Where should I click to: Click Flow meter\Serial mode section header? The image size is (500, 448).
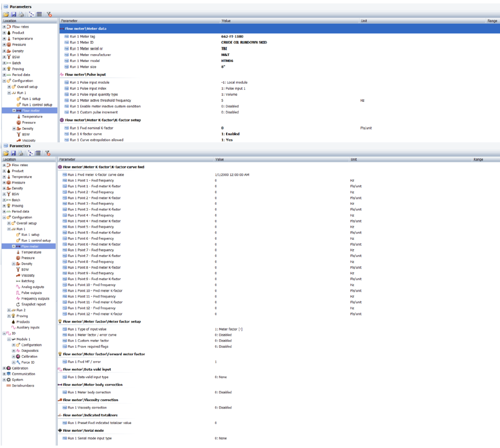[x=83, y=430]
